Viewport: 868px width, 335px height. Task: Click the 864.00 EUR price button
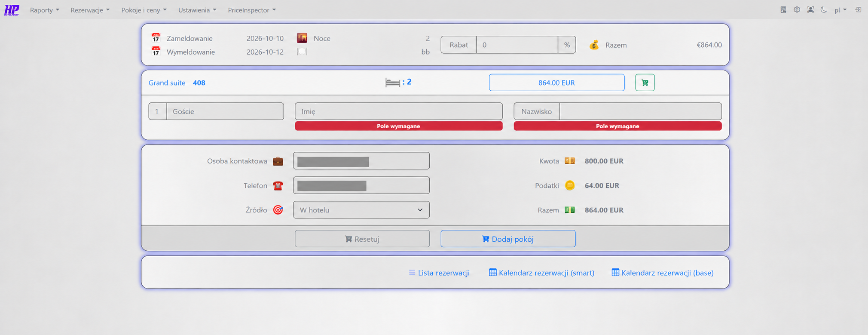556,83
